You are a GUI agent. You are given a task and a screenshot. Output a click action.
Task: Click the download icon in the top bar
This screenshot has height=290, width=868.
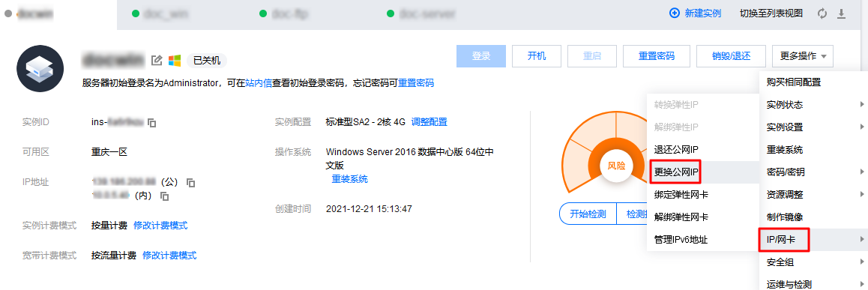click(x=842, y=13)
